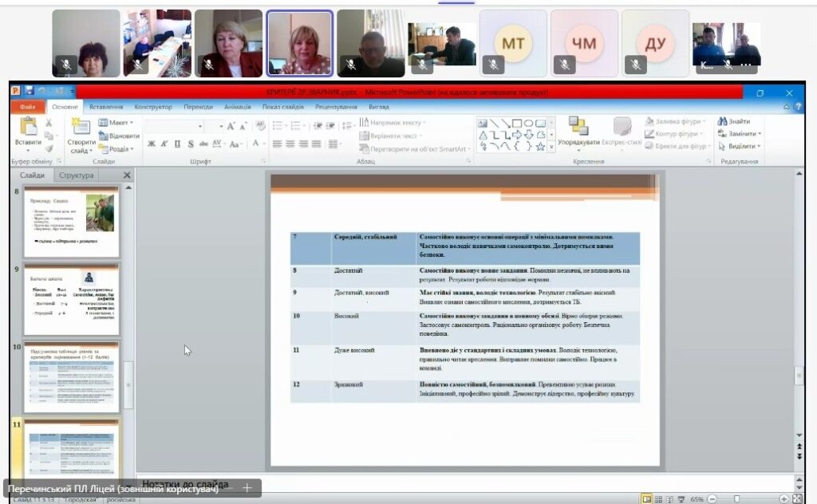Select the rectangle shape in shapes gallery

click(x=517, y=123)
